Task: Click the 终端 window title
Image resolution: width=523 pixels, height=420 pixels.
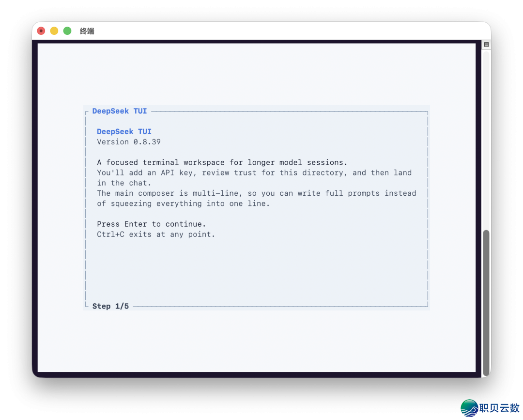Action: coord(87,31)
